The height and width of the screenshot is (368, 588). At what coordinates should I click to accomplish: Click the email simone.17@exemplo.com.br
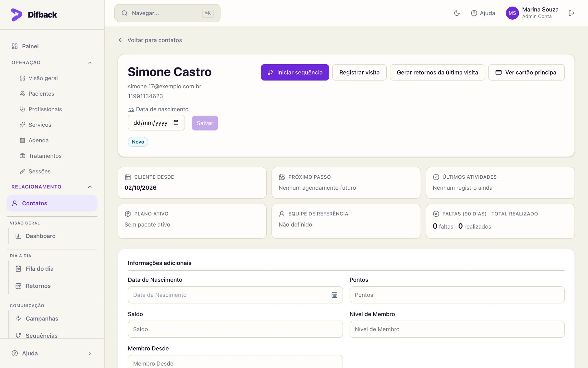pyautogui.click(x=164, y=86)
